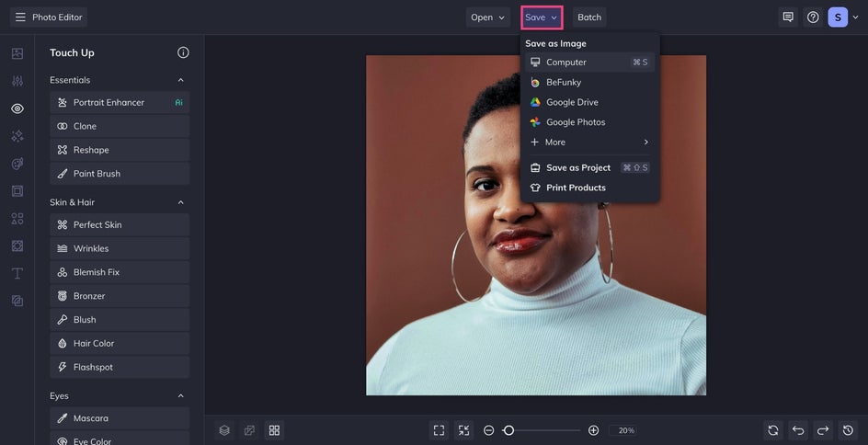Click the portrait photo on canvas
Screen dimensions: 868x445
pos(536,225)
